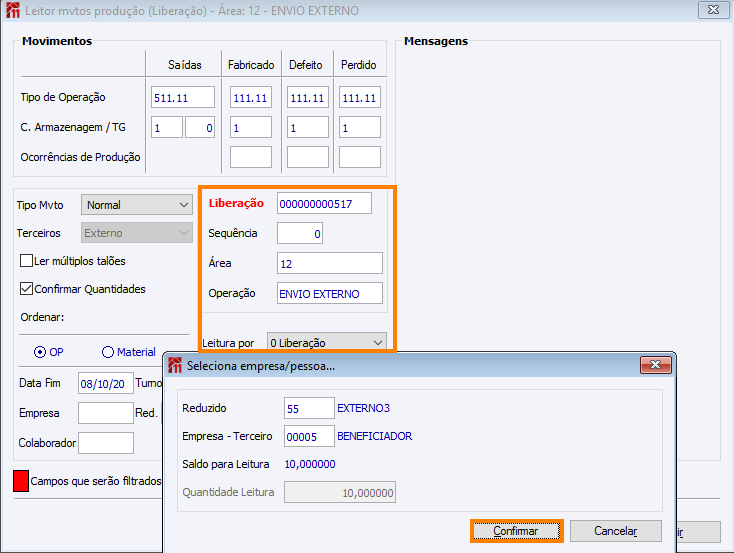Click the Data Fim date field
The width and height of the screenshot is (734, 553).
tap(106, 383)
